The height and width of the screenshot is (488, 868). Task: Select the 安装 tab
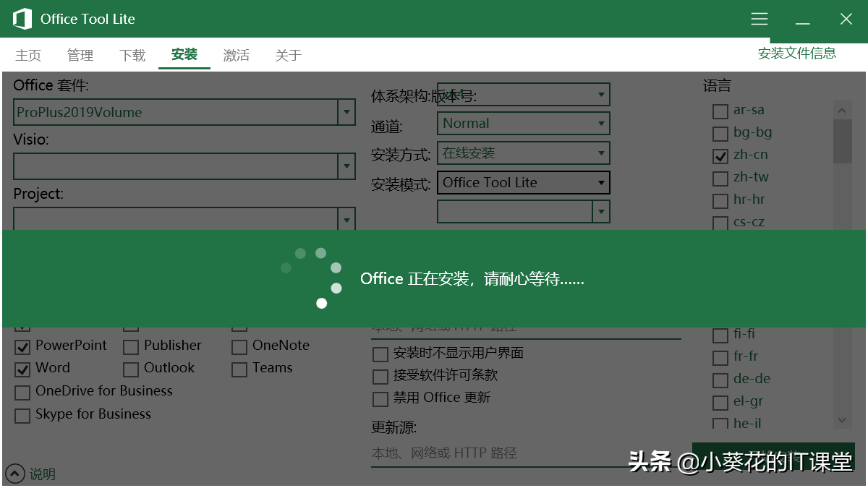point(184,54)
